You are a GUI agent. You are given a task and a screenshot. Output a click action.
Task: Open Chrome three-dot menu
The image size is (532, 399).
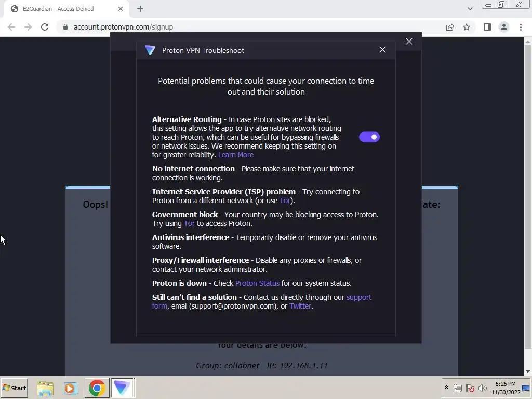521,27
